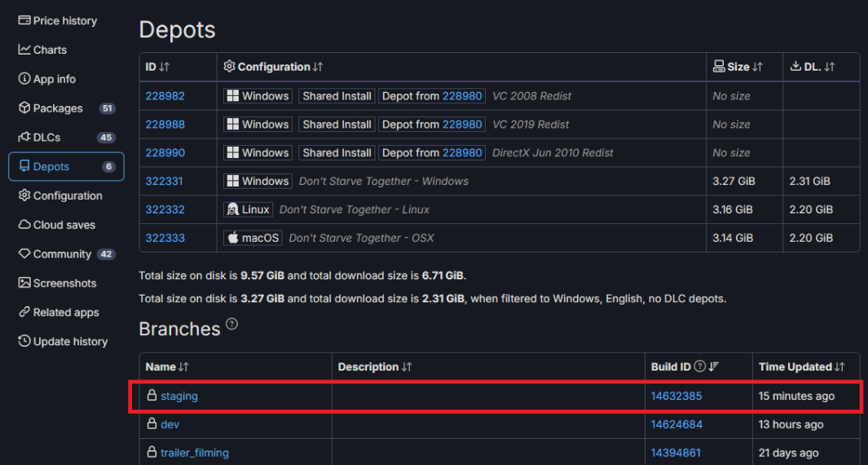Sort depots by Size column header
Viewport: 868px width, 465px height.
pos(738,67)
